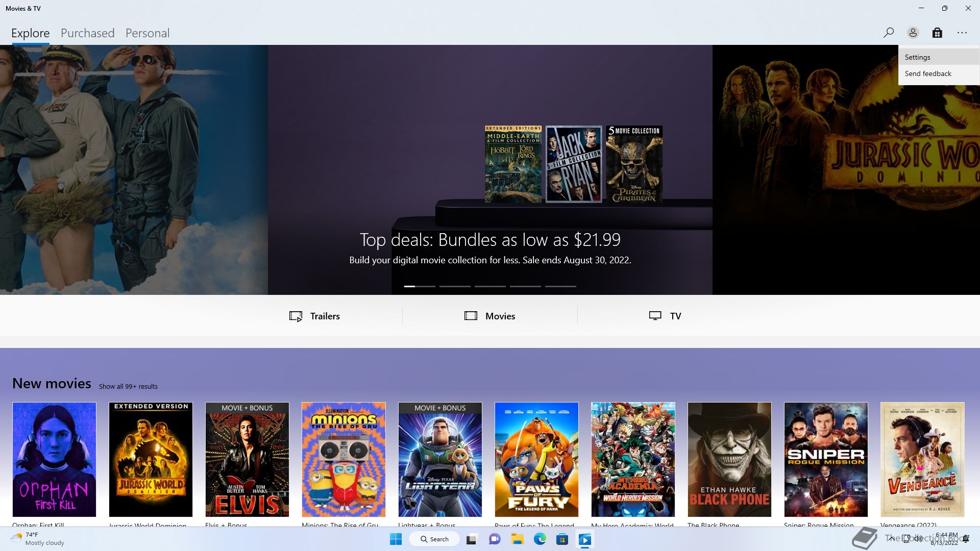Open My Hero Academia poster
The image size is (980, 551).
coord(633,459)
